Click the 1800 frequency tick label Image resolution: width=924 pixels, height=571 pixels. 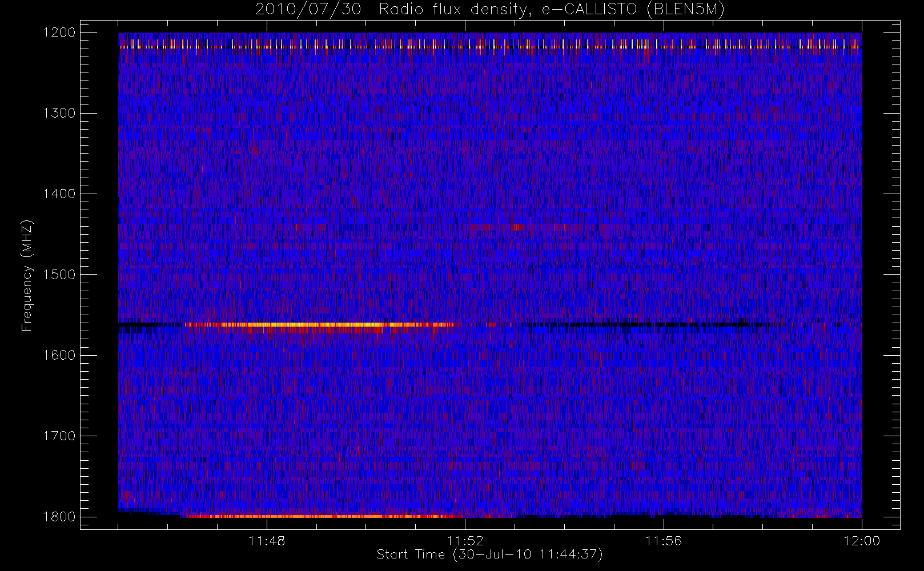pyautogui.click(x=59, y=517)
